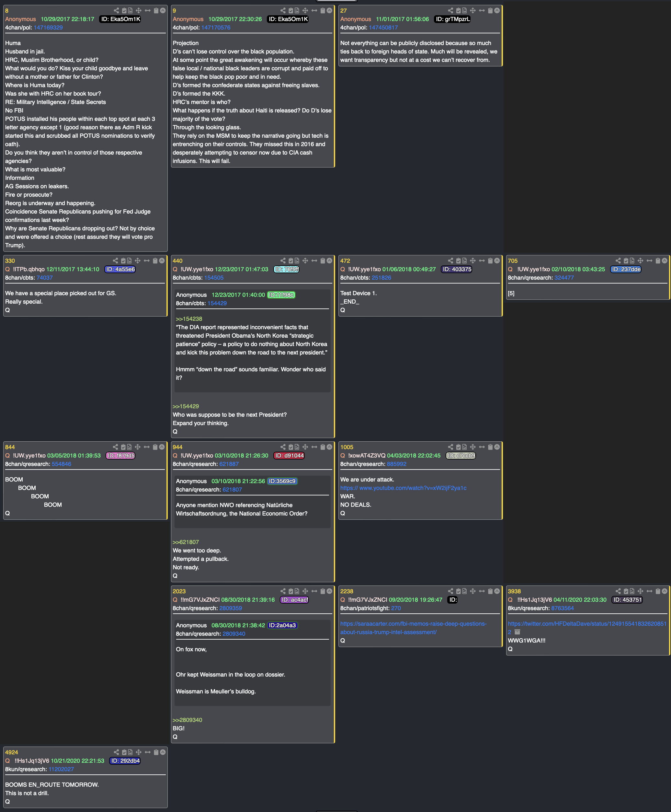Click the share icon on post 440

(x=283, y=261)
